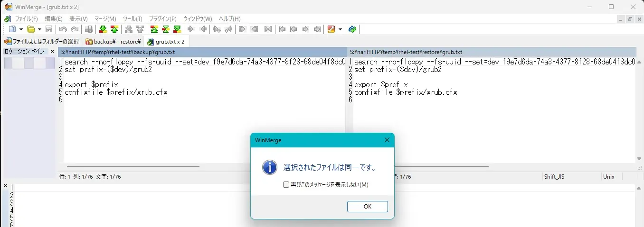Viewport: 644px width, 227px height.
Task: Click the right pane horizontal scrollbar
Action: coord(442,167)
